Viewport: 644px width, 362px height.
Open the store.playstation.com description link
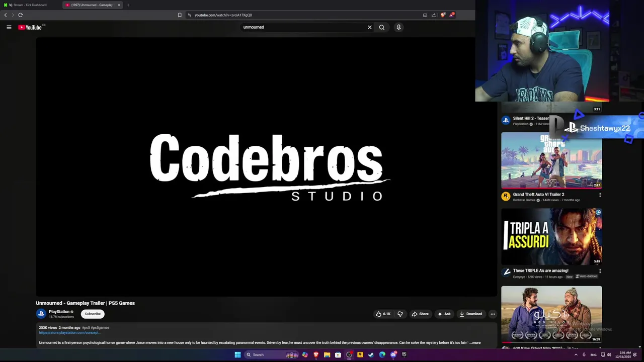[x=69, y=332]
